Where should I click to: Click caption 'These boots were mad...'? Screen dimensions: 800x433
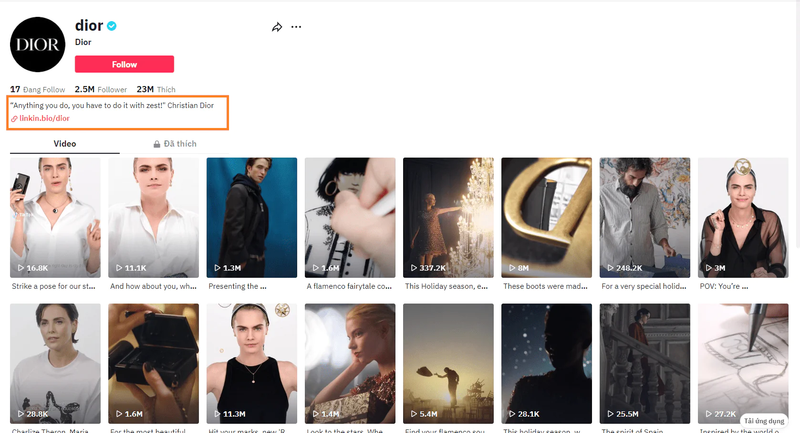tap(545, 287)
